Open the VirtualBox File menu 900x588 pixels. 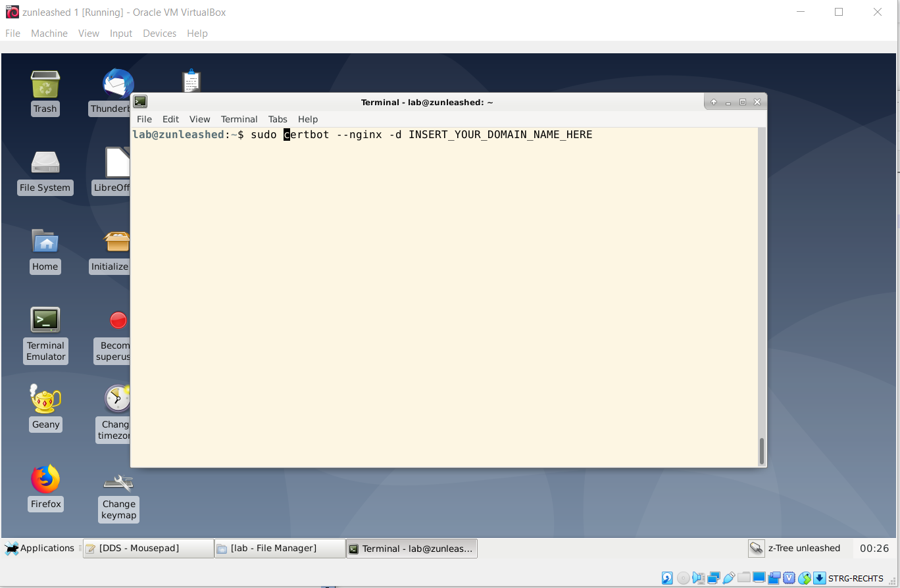click(12, 34)
